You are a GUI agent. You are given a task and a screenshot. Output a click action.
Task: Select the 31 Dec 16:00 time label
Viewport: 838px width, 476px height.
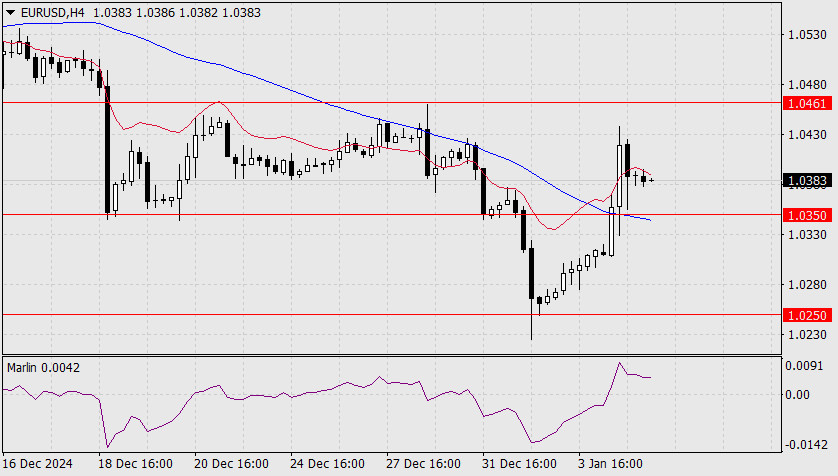click(519, 463)
